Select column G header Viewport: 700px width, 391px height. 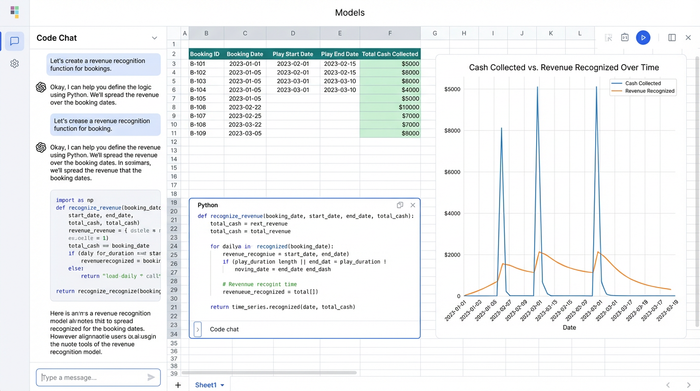(435, 33)
